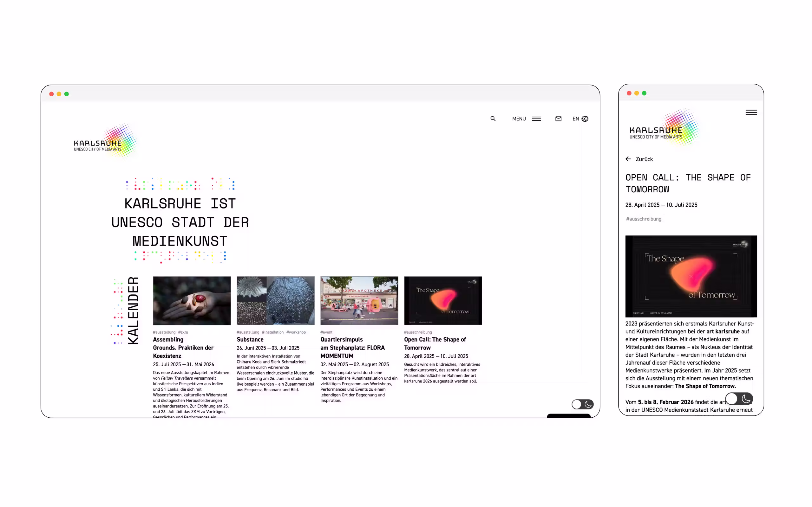812x507 pixels.
Task: Filter by the #zkm tag
Action: 183,332
